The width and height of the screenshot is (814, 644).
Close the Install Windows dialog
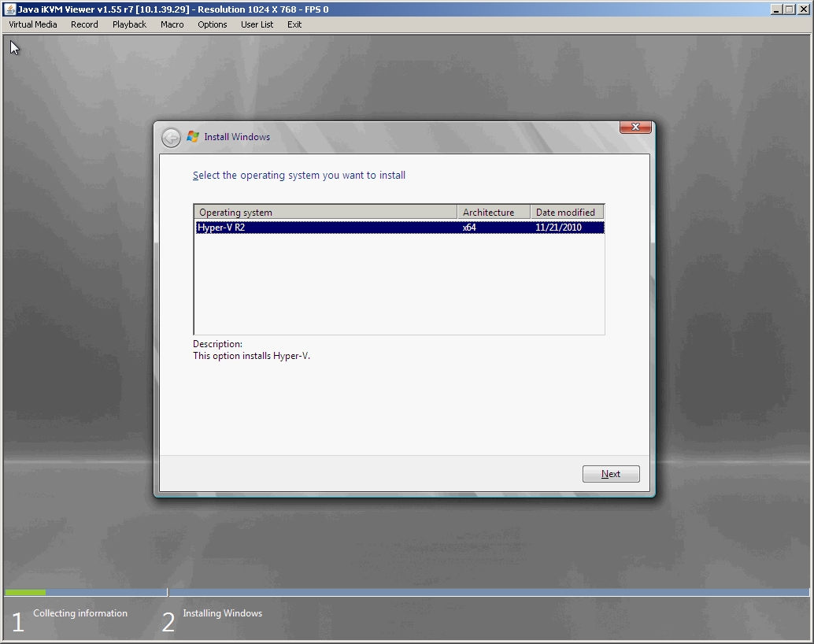(635, 127)
